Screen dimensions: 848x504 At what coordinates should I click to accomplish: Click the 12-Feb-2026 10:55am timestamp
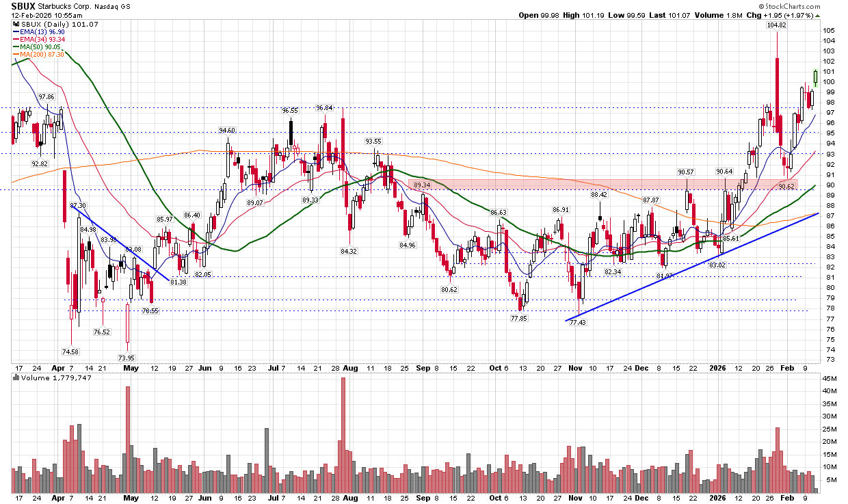point(47,15)
